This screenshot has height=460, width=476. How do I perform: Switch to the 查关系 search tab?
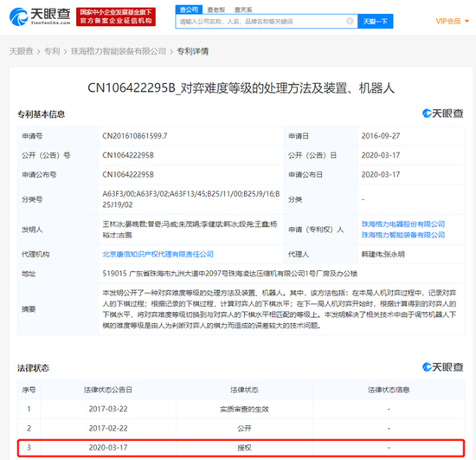click(x=243, y=10)
